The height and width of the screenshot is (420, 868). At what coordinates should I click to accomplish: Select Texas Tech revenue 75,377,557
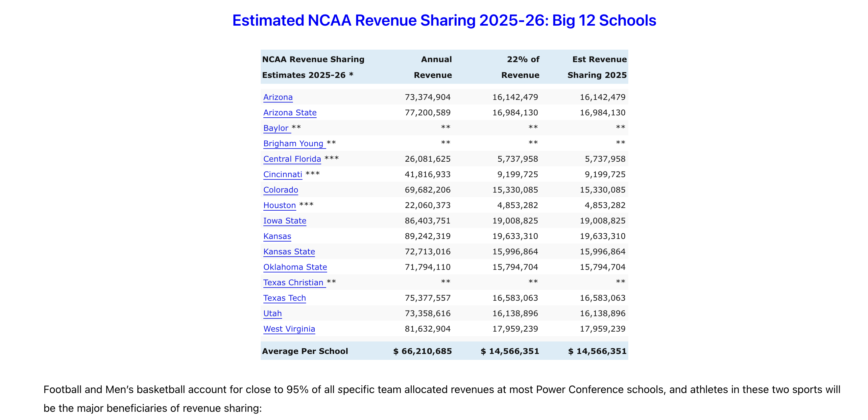point(428,298)
